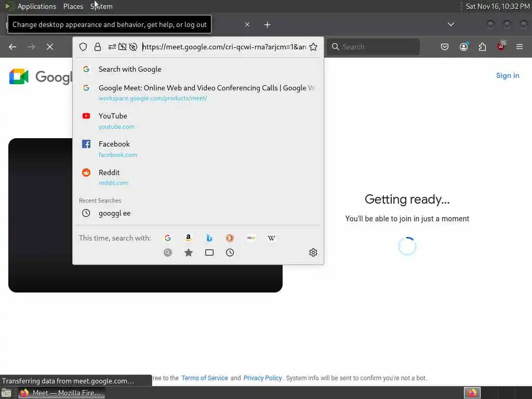Click into the URL address field
This screenshot has height=399, width=532.
224,47
